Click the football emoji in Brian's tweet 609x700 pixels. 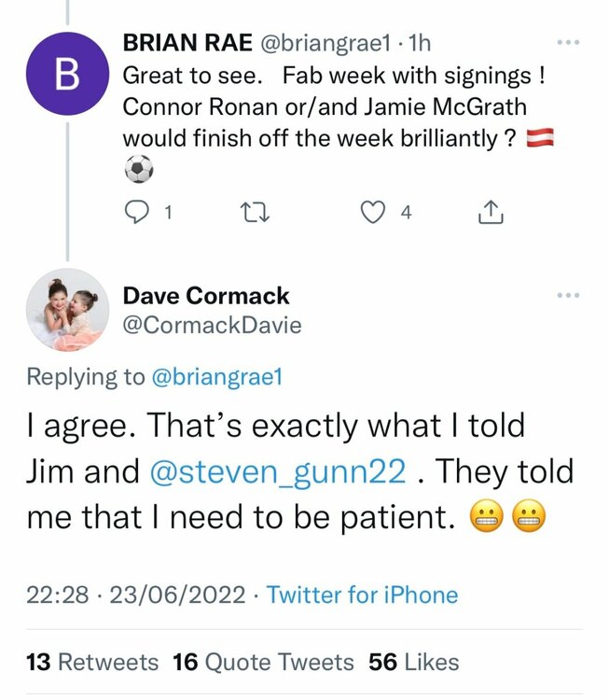tap(138, 169)
